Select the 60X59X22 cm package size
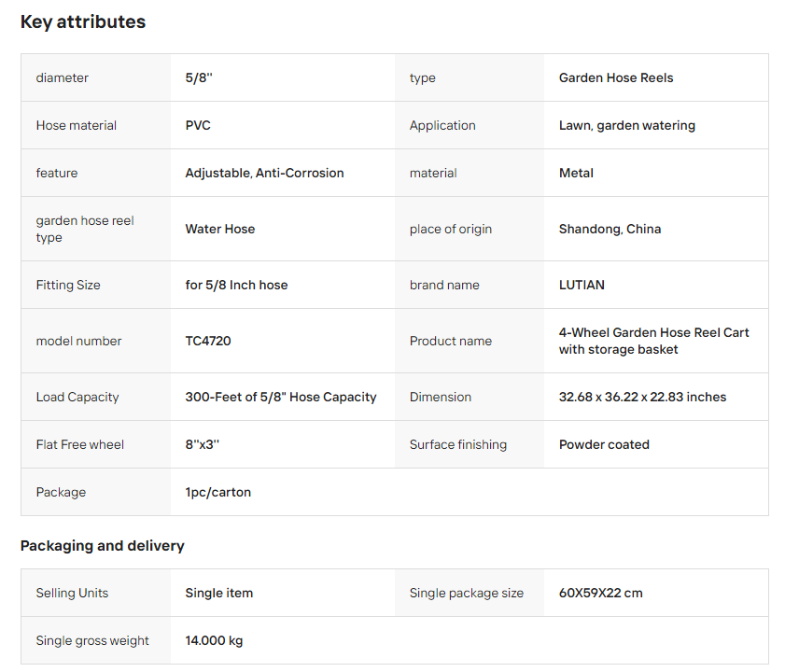785x672 pixels. click(600, 594)
